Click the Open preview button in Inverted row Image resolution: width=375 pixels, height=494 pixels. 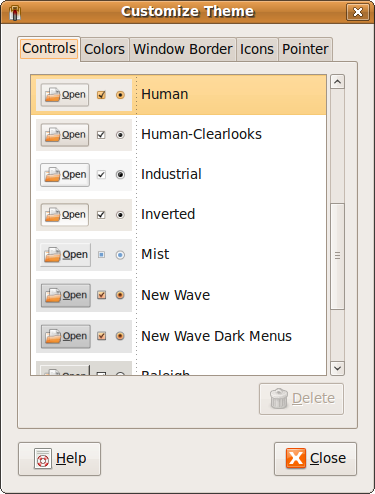65,215
